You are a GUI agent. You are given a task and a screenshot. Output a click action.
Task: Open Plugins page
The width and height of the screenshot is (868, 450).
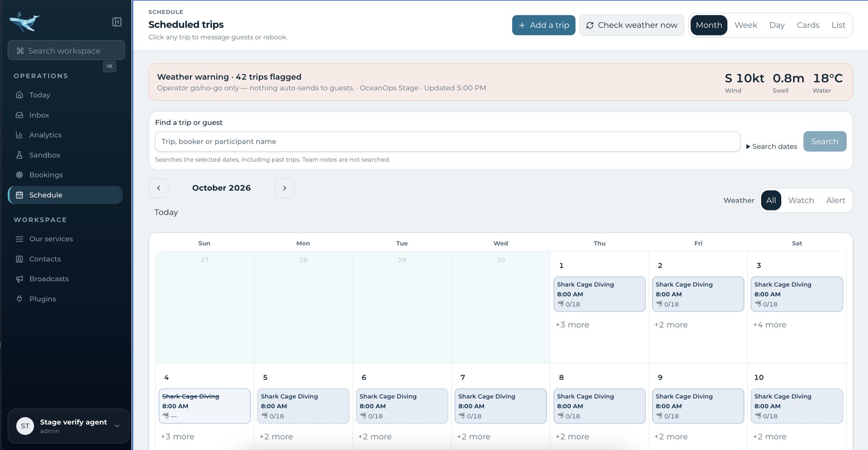click(65, 299)
